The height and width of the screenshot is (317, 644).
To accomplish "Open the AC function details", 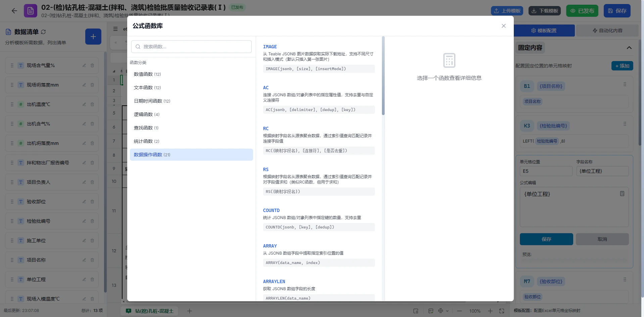I will 318,99.
